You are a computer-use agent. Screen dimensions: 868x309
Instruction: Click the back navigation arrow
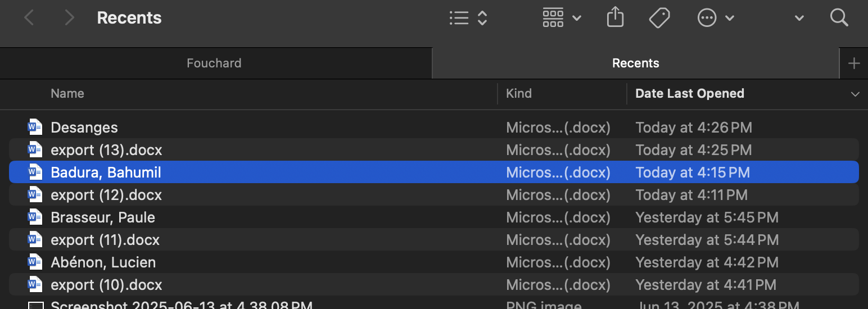[x=29, y=18]
